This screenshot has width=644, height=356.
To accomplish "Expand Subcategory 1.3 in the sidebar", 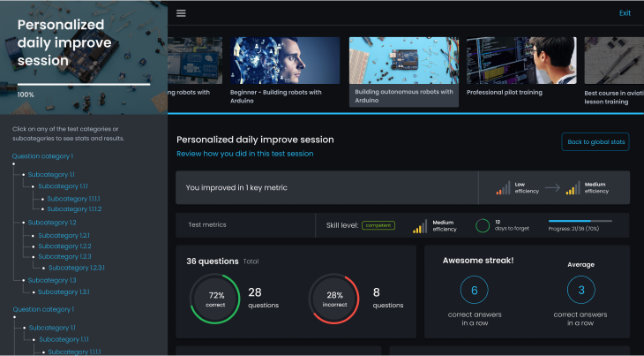I will pyautogui.click(x=51, y=280).
